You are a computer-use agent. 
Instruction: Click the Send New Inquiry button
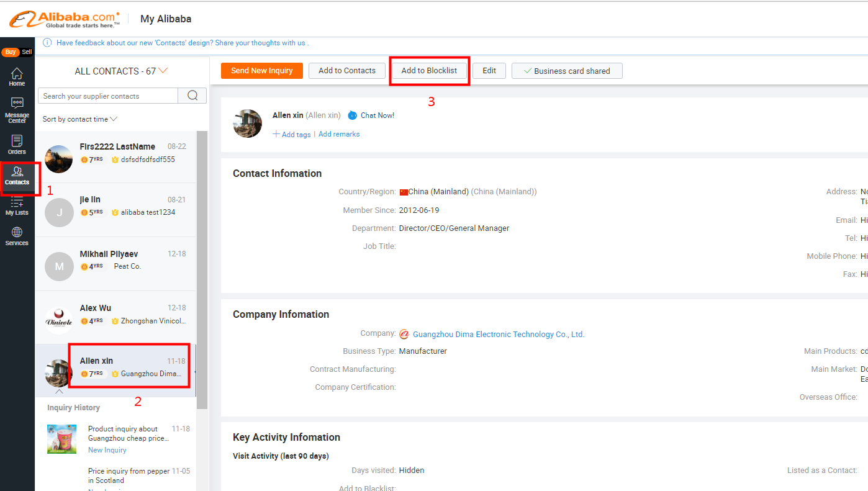pos(261,70)
